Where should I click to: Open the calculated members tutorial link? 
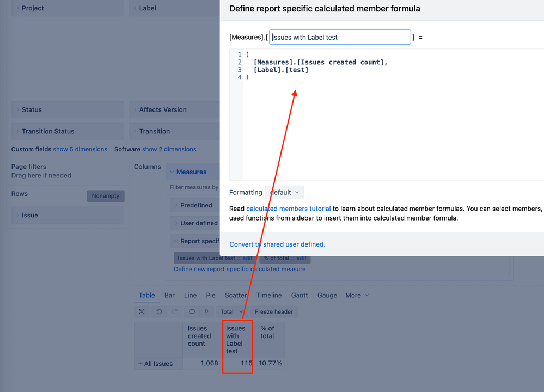click(x=288, y=208)
